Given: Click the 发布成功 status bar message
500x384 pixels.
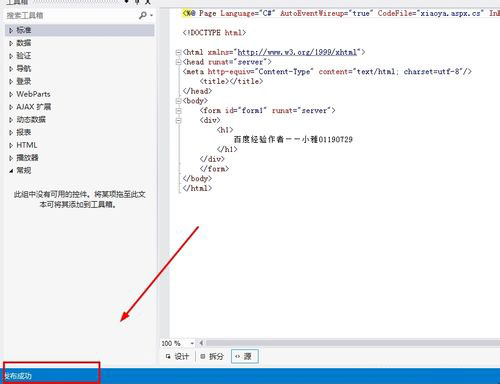Looking at the screenshot, I should tap(17, 376).
